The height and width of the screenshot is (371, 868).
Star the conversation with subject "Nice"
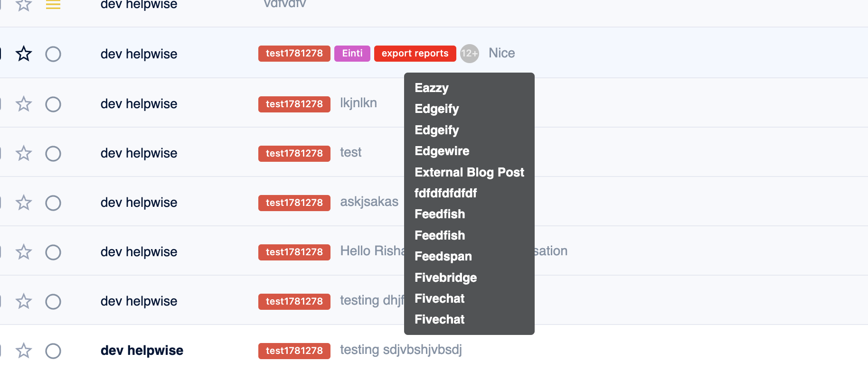[24, 54]
